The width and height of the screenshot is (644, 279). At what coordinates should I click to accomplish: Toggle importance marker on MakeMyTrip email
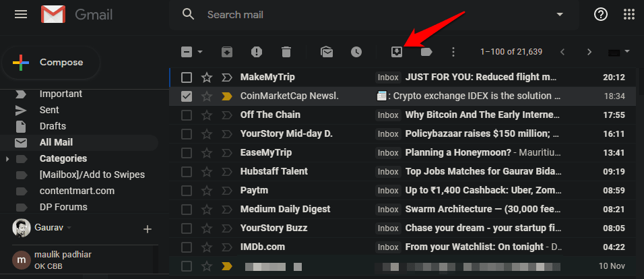227,77
